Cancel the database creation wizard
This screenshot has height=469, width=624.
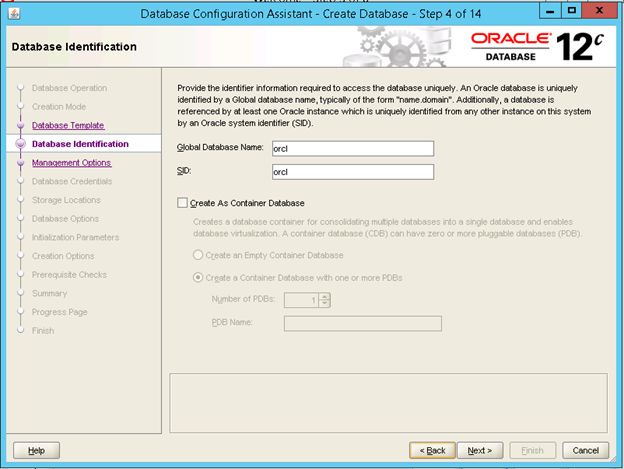click(585, 450)
